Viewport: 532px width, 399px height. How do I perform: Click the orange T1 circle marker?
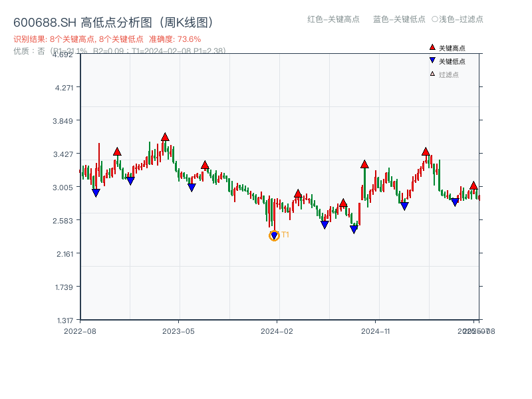tap(274, 235)
